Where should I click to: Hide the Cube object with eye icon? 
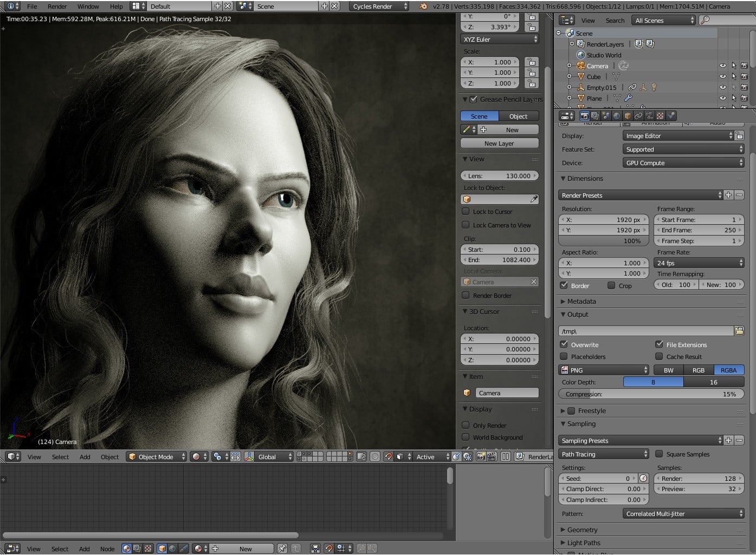[722, 77]
